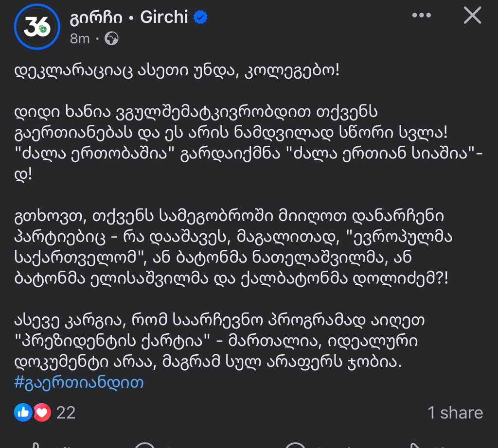Close the post with the X button
Viewport: 498px width, 448px height.
tap(471, 16)
